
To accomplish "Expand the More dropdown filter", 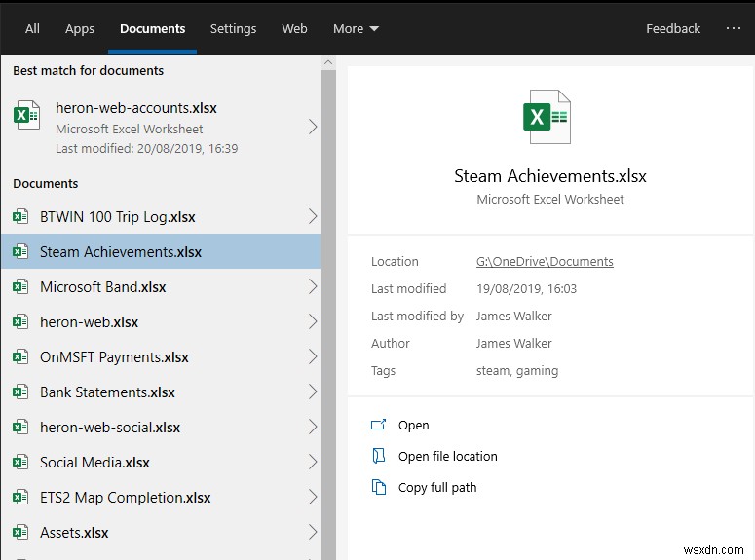I will click(356, 28).
